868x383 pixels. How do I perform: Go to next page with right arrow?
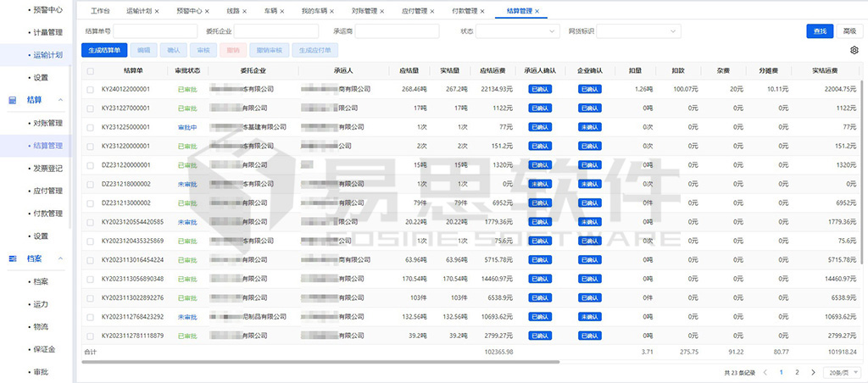(x=813, y=372)
